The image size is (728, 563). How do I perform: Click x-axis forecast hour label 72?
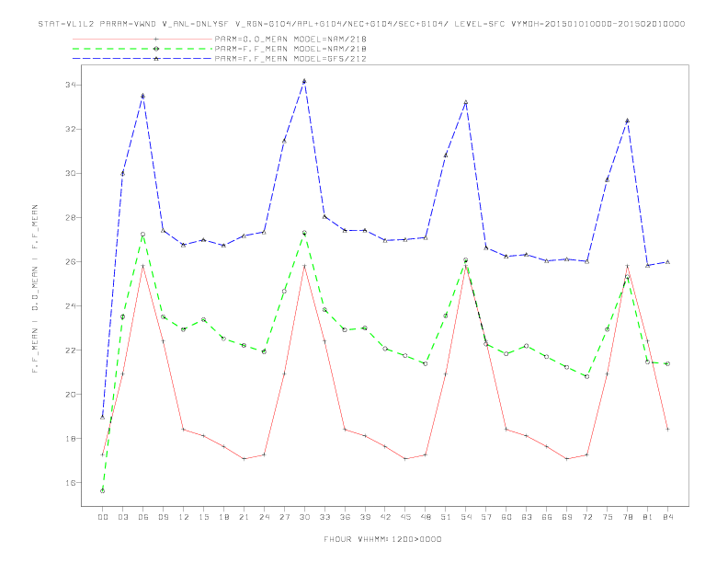pos(586,517)
